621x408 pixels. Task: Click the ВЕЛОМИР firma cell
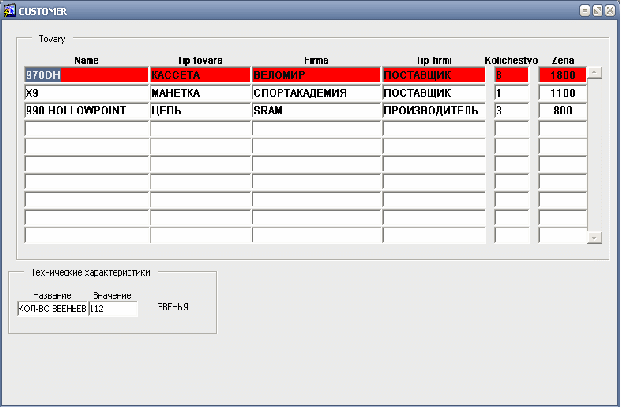316,75
